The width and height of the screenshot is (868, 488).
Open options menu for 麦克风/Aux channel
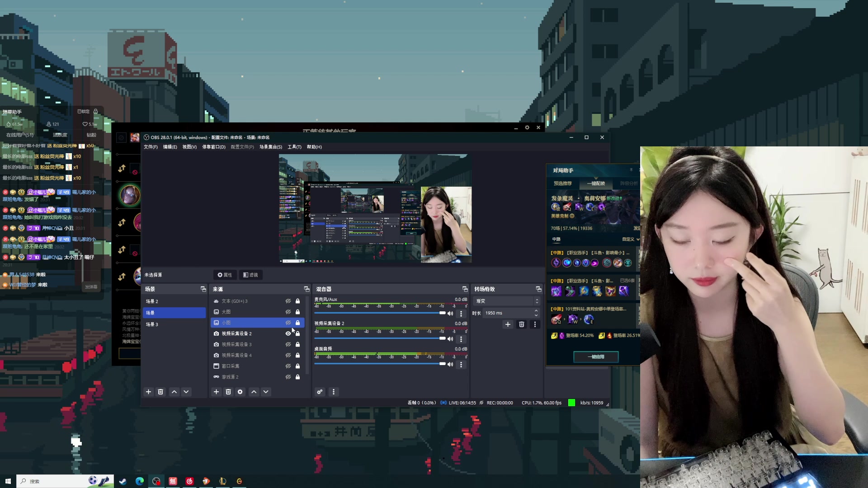point(461,313)
